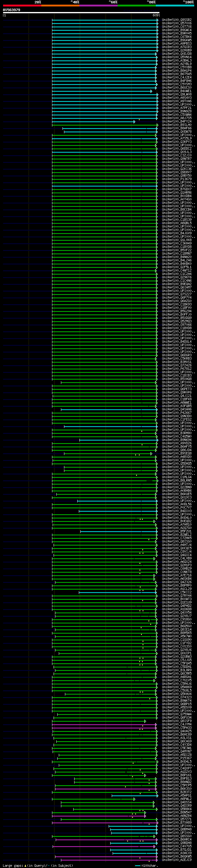197x868 pixels.
Task: Select label UniRef100_A2EJC9
Action: click(x=177, y=860)
